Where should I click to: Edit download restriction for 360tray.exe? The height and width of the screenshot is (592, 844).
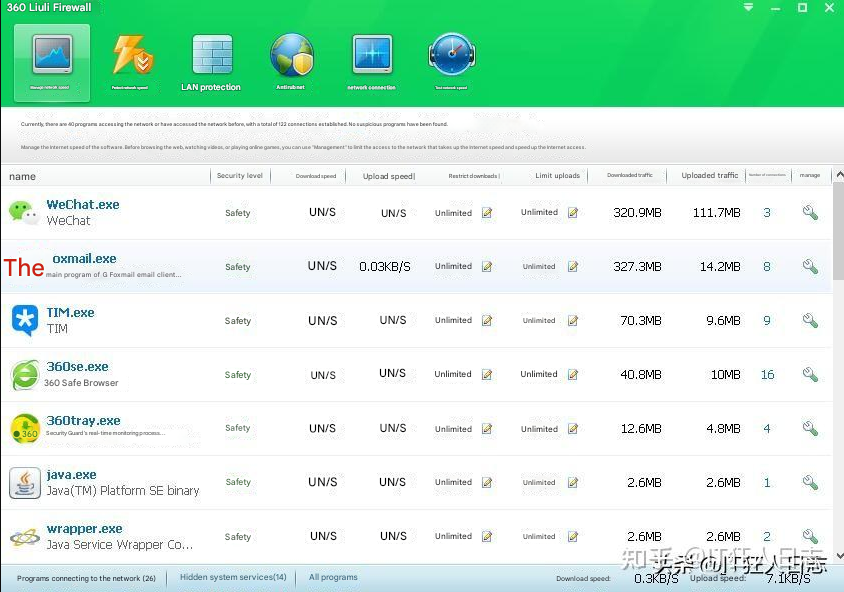pos(487,429)
